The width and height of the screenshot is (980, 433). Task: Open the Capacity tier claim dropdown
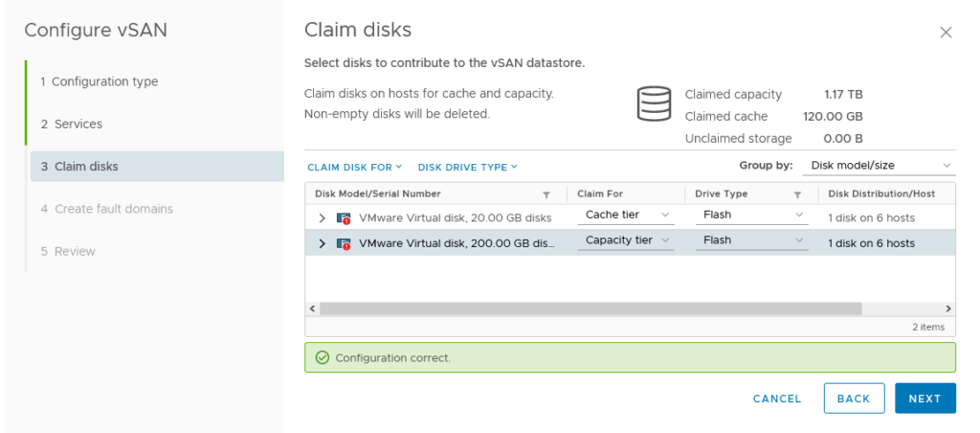(626, 240)
